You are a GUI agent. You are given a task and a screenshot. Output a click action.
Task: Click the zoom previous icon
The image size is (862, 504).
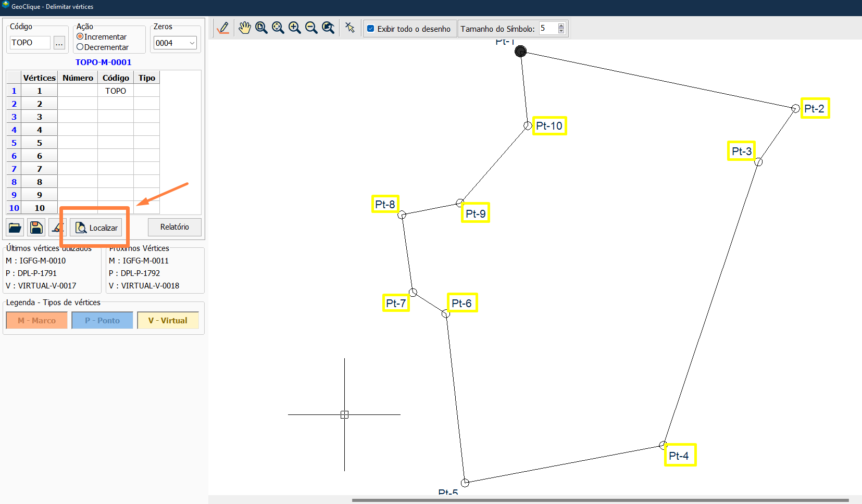pos(328,28)
